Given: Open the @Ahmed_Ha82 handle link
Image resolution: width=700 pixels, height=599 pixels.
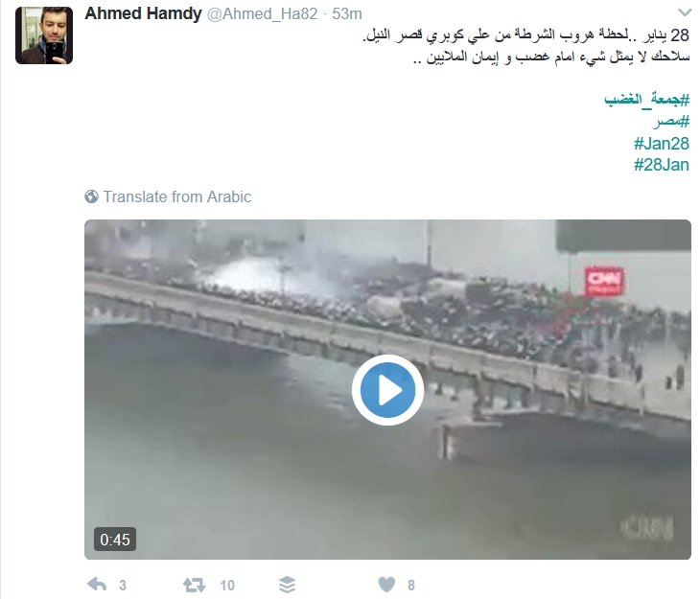Looking at the screenshot, I should (x=263, y=13).
